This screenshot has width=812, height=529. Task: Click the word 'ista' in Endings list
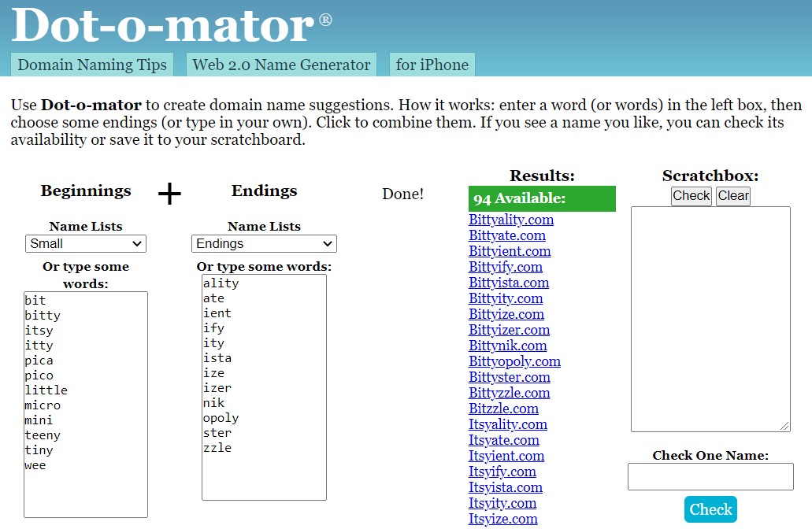pyautogui.click(x=217, y=359)
